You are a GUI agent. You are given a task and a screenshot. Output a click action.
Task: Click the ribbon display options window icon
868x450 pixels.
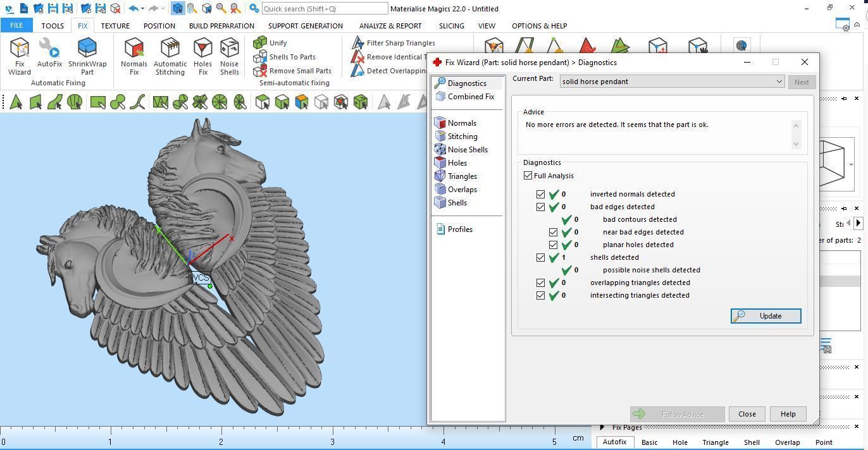coord(843,25)
